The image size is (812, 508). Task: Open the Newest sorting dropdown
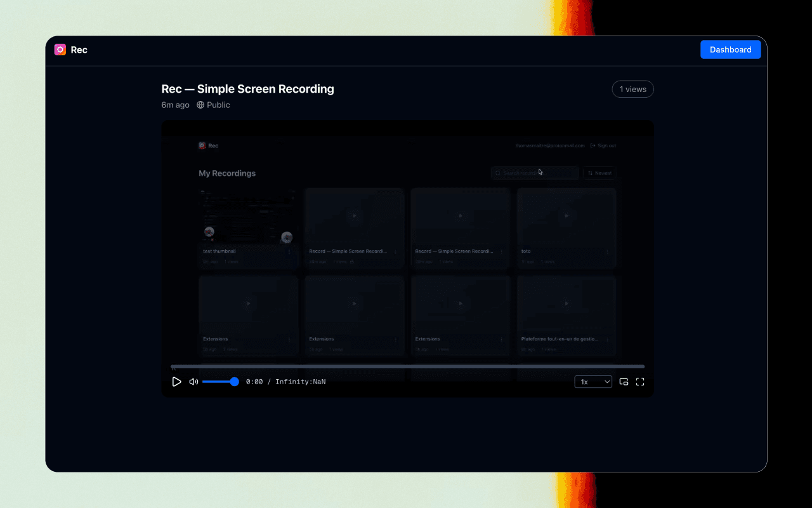(599, 172)
